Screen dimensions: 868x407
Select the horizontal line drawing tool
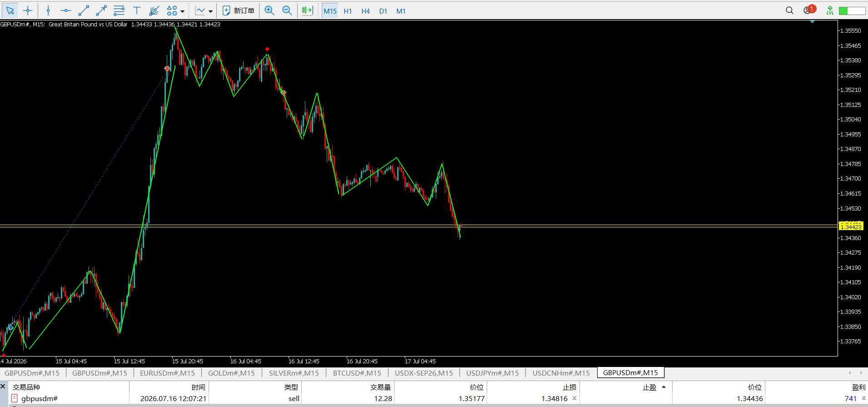(x=65, y=10)
